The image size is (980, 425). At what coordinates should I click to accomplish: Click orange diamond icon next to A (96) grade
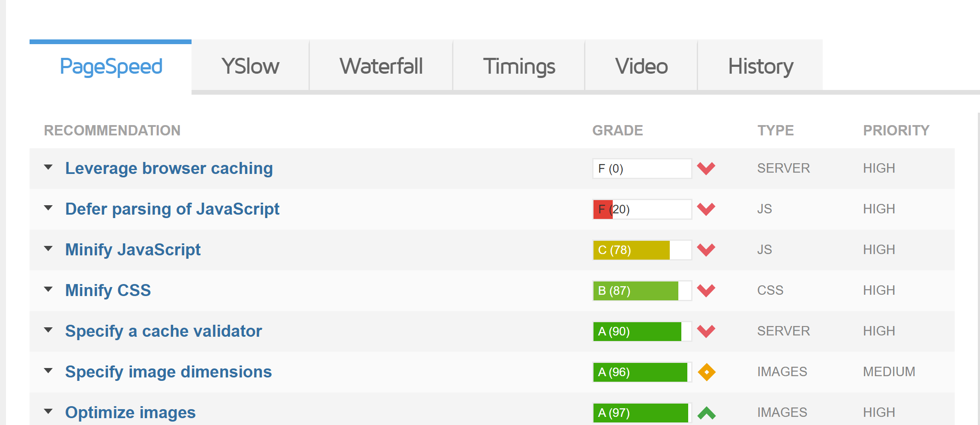[707, 372]
